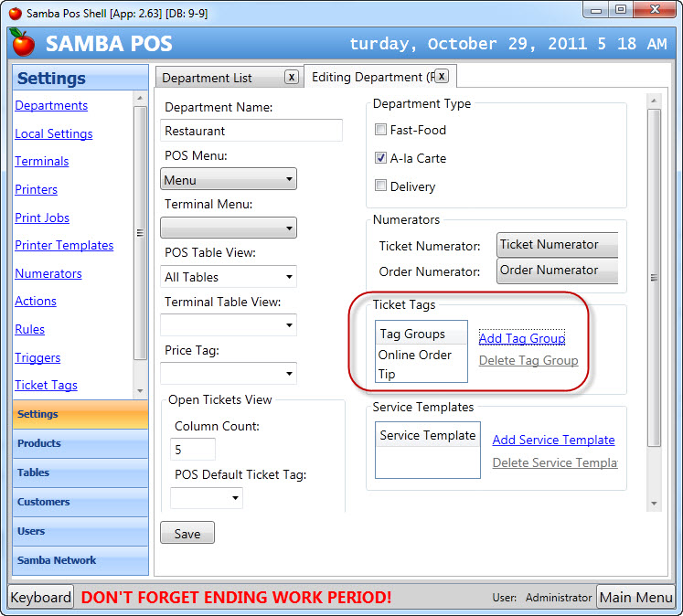Uncheck the A-la Carte checkbox
This screenshot has height=616, width=683.
[380, 157]
